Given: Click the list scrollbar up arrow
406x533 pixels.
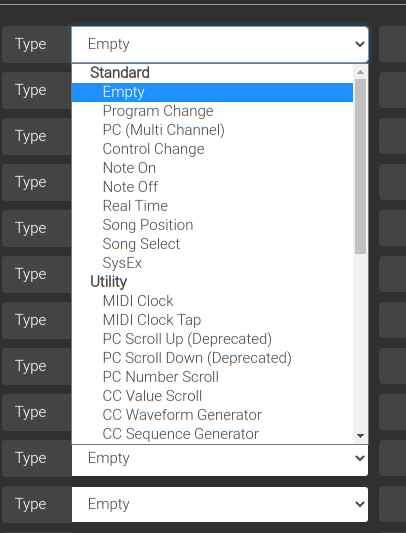Looking at the screenshot, I should [360, 72].
